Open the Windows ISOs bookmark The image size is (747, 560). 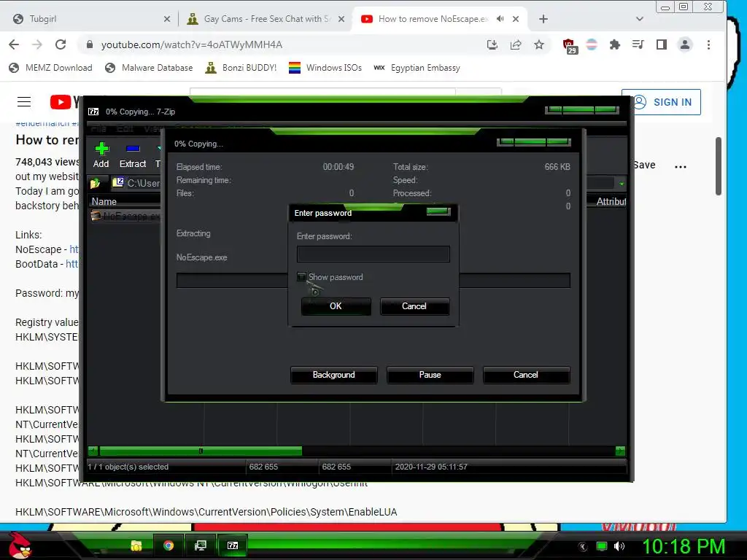click(x=325, y=68)
